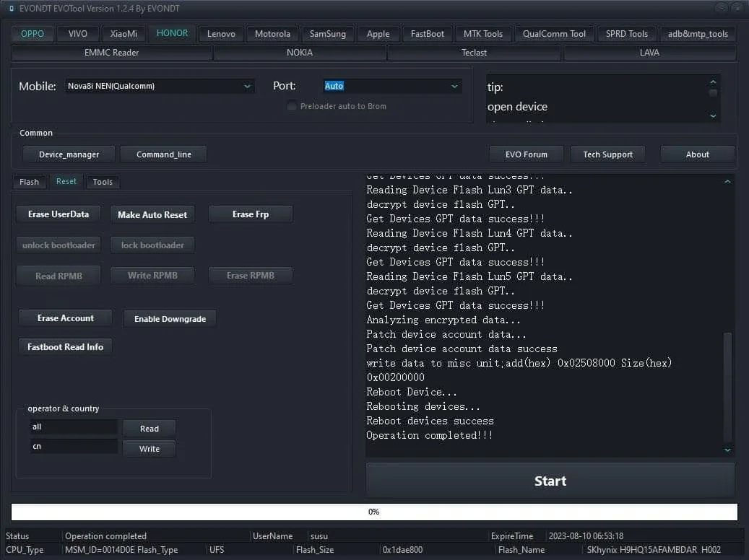The image size is (749, 560).
Task: Click the big Start button
Action: [550, 481]
